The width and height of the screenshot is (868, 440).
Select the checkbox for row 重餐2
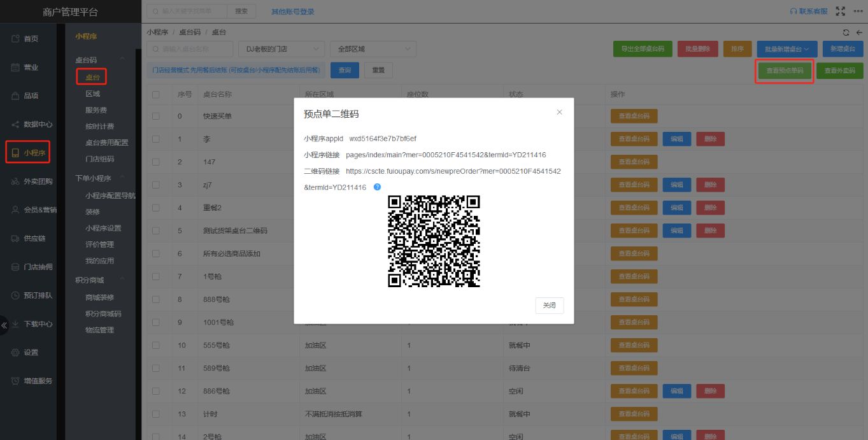tap(156, 208)
